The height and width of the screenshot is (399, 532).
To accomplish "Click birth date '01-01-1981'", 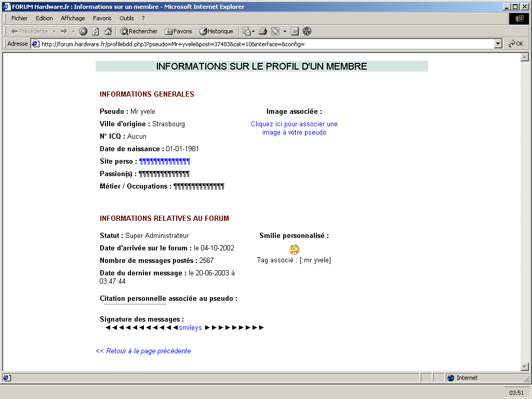I will click(182, 149).
